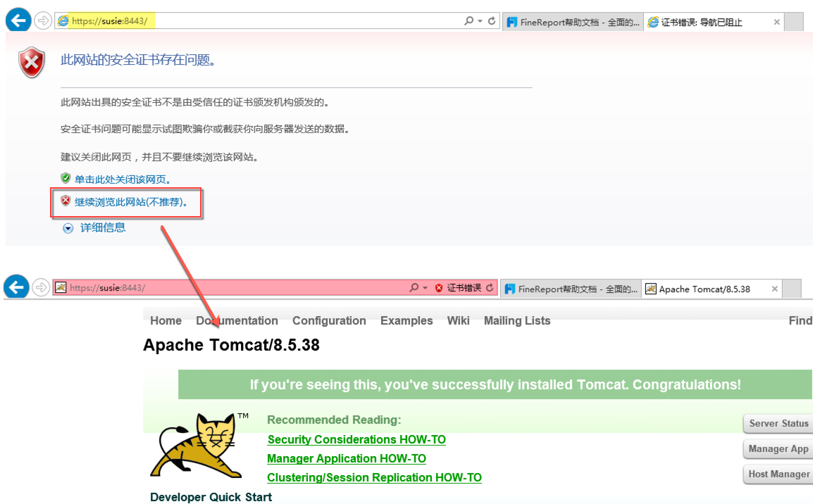
Task: Click the search magnifier in the upper address bar
Action: click(468, 20)
